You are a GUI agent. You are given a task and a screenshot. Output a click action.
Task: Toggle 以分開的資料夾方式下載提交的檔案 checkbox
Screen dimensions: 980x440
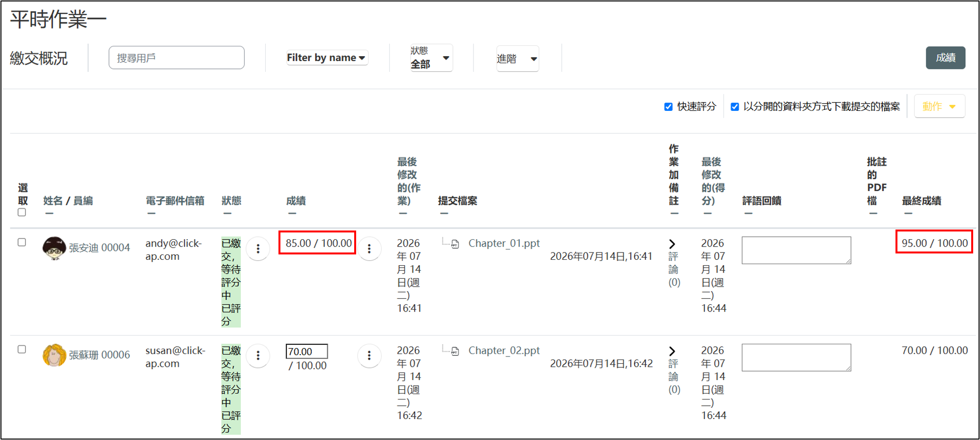(x=735, y=107)
